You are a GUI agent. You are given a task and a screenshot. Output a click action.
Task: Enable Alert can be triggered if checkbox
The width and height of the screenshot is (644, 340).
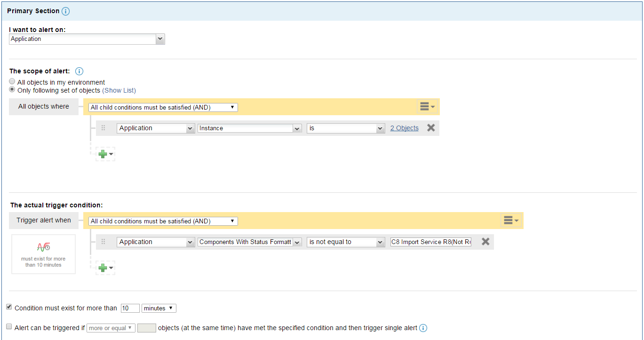click(x=9, y=326)
